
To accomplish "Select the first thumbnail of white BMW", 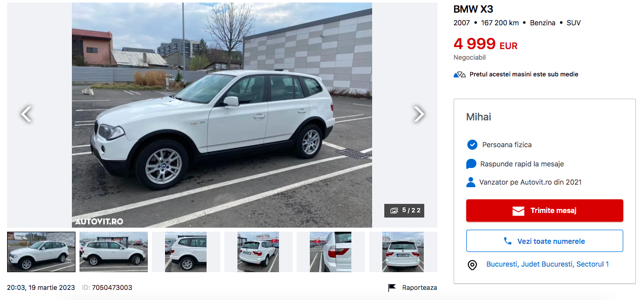I will point(41,252).
